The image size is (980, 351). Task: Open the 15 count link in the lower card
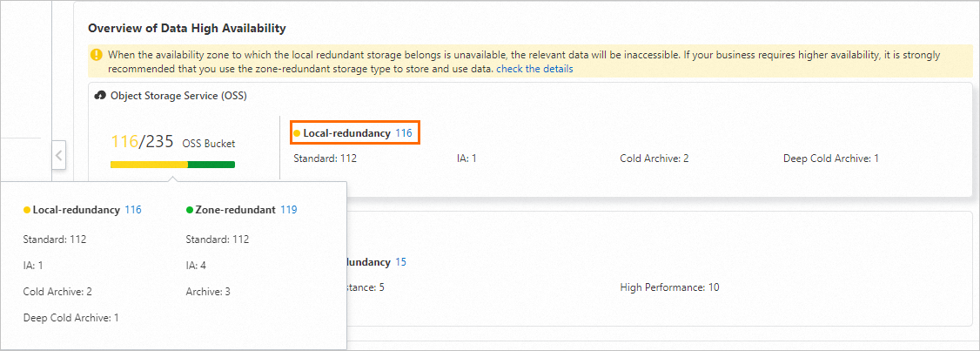[x=400, y=262]
